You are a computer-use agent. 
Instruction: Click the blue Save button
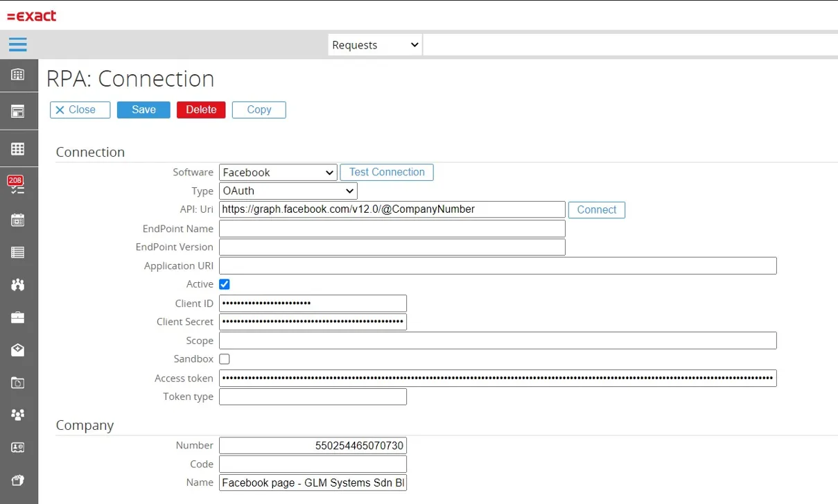[x=143, y=110]
